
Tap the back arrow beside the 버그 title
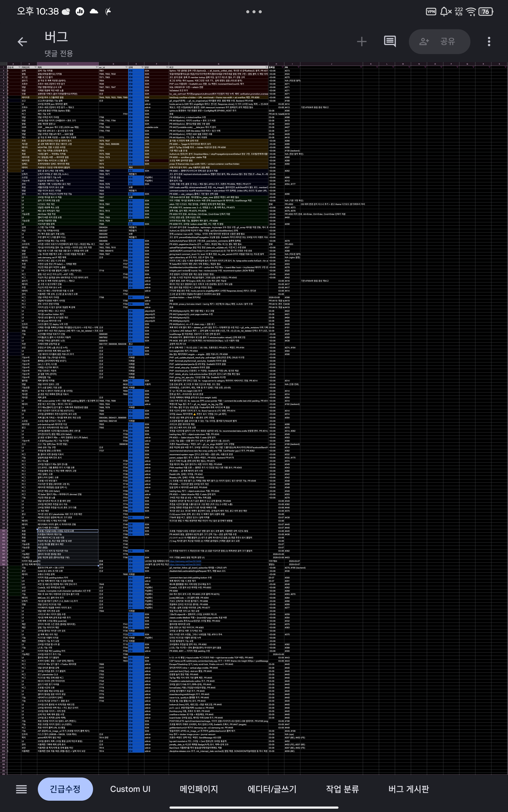22,42
